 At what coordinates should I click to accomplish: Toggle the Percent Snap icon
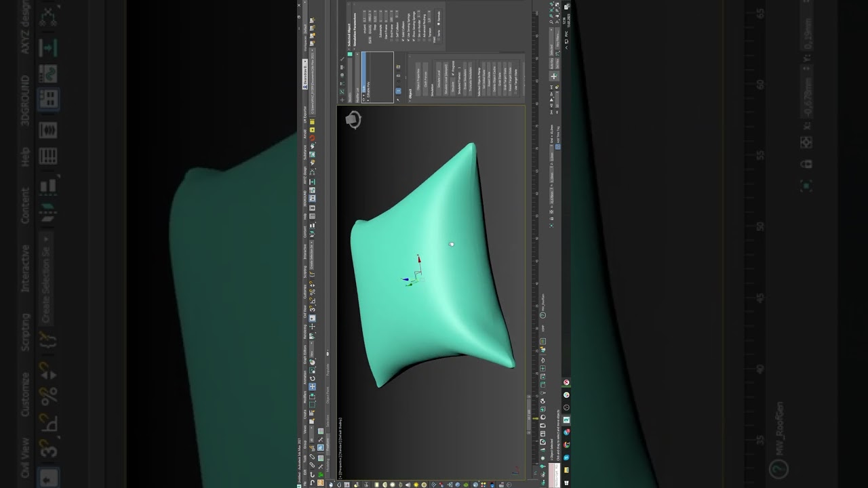click(313, 292)
